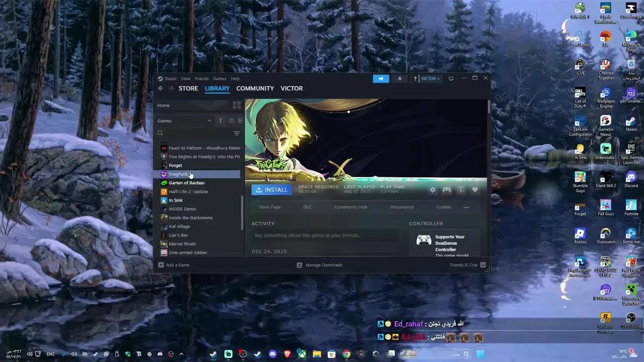
Task: Open Discord desktop shortcut
Action: [x=631, y=179]
